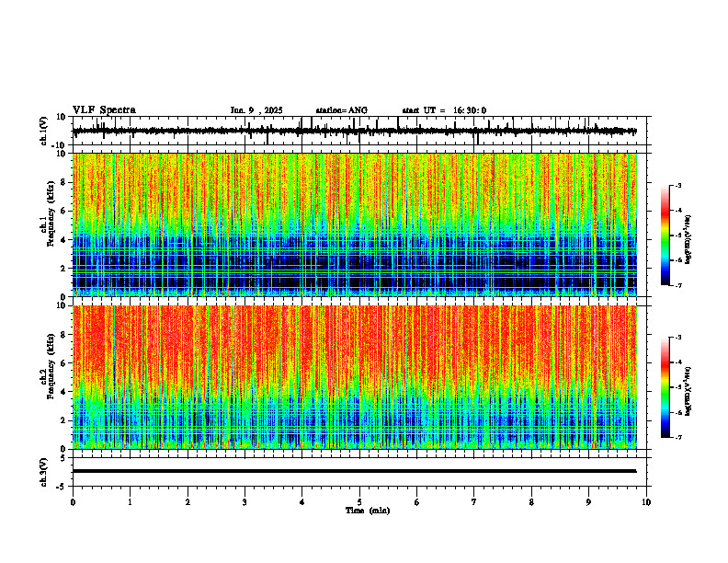Click inside the ch.1 frequency spectrogram
Screen dimensions: 728x563
354,224
